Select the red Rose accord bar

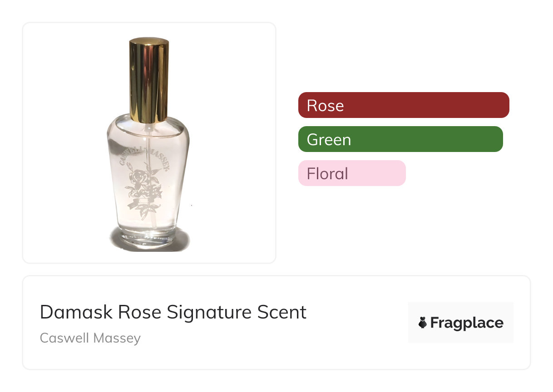[x=404, y=105]
